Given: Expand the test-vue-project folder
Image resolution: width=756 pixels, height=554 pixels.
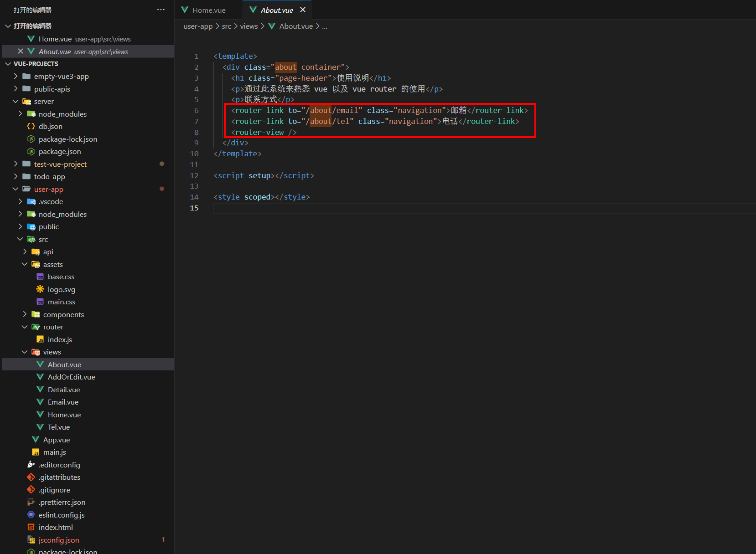Looking at the screenshot, I should click(16, 164).
